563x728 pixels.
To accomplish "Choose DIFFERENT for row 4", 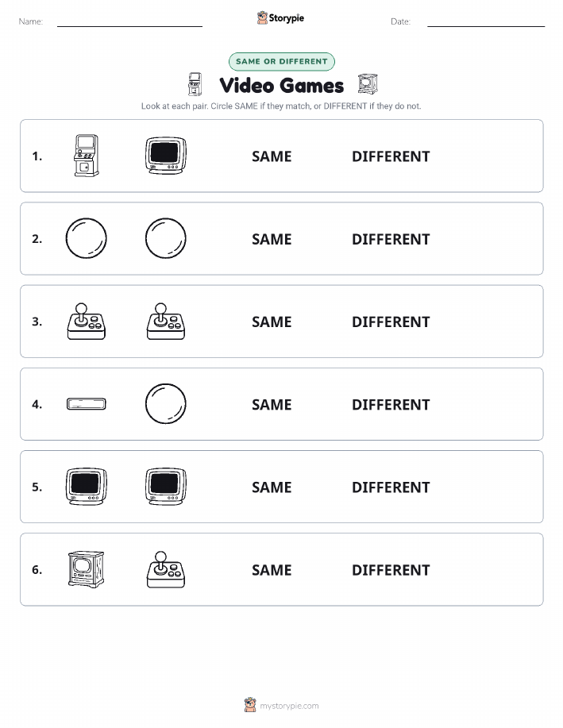I will pyautogui.click(x=391, y=404).
